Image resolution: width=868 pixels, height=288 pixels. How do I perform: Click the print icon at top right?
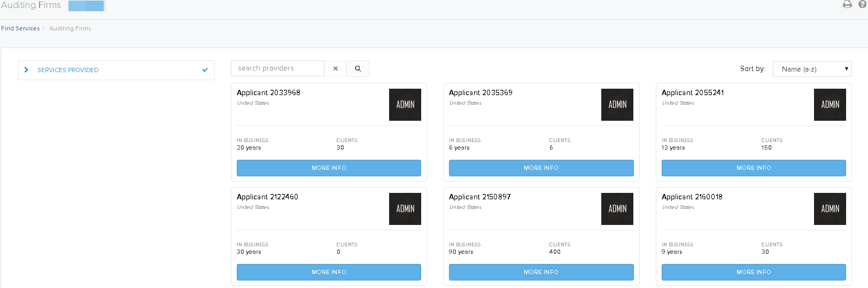tap(847, 4)
